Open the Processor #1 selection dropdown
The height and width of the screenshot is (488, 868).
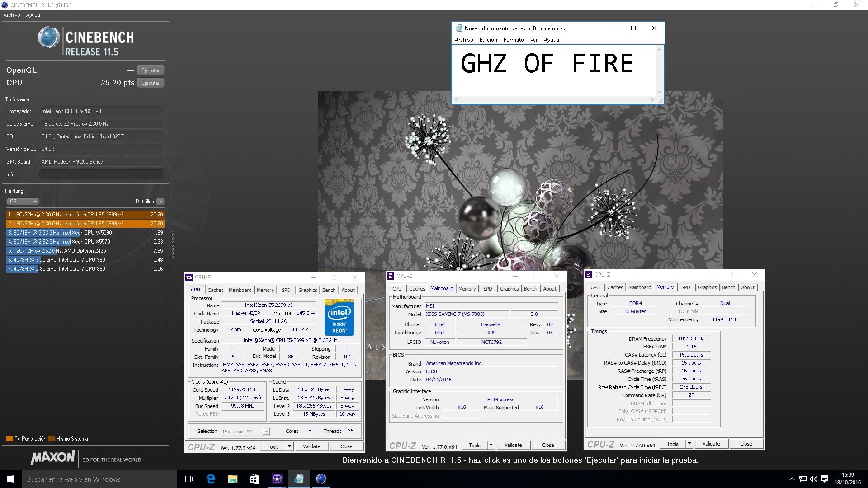[246, 432]
